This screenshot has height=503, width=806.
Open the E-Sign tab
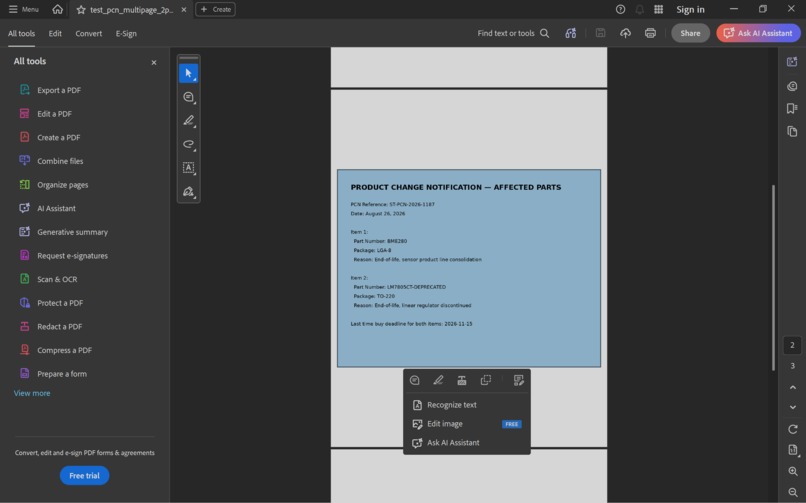pos(126,33)
